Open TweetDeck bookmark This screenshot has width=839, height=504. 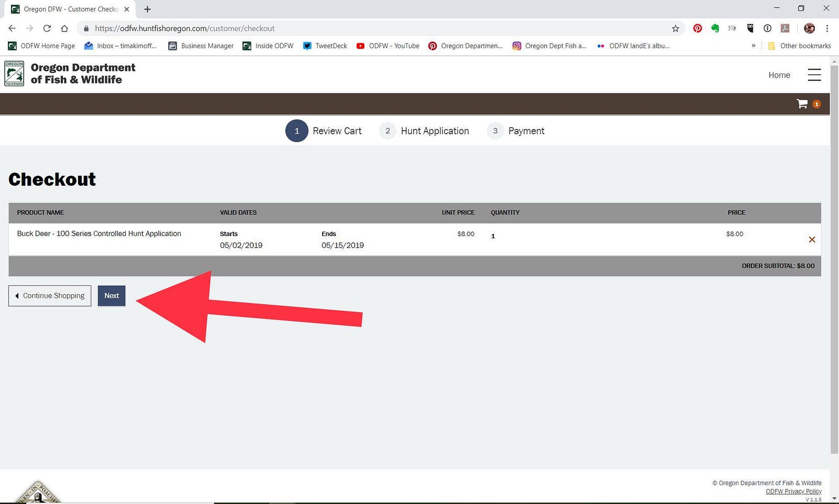tap(325, 46)
